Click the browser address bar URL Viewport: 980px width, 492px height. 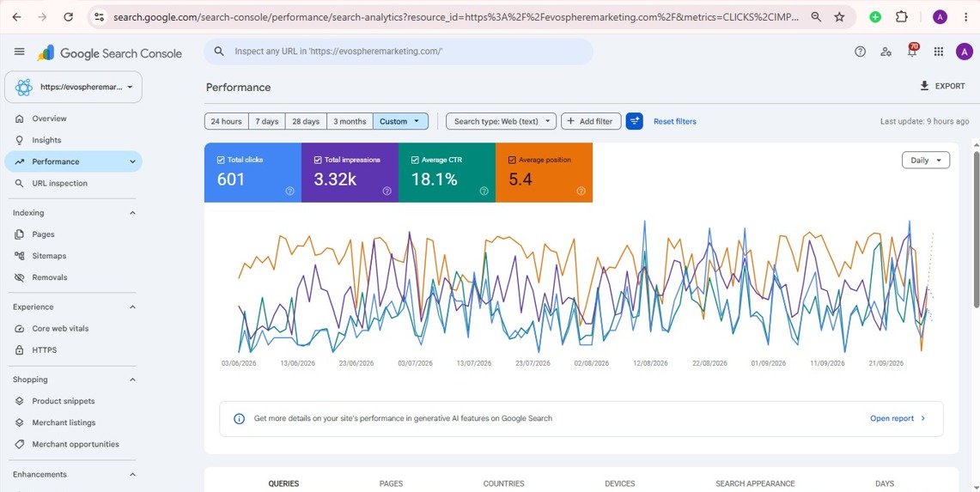tap(455, 17)
